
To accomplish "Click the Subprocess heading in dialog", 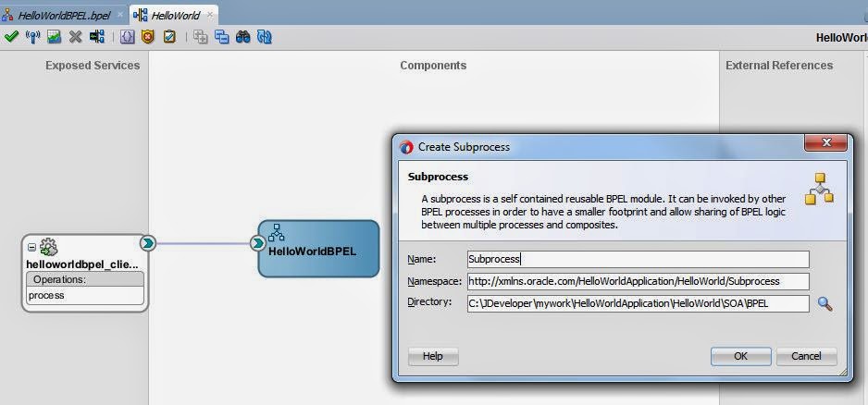I will coord(438,177).
